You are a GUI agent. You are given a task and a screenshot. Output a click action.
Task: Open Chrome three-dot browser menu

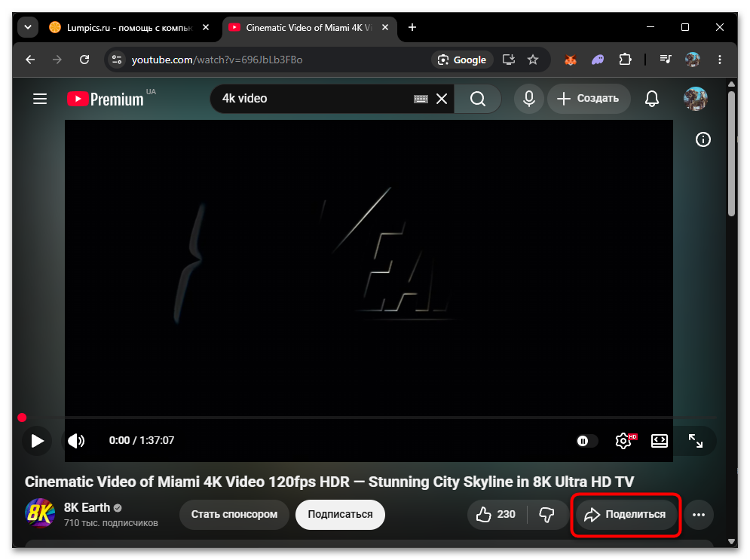click(719, 60)
